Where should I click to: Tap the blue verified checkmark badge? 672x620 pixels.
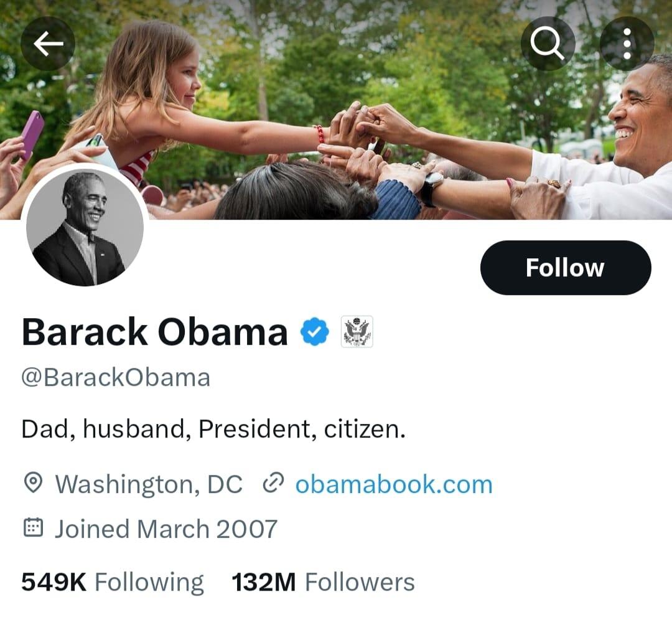(315, 331)
